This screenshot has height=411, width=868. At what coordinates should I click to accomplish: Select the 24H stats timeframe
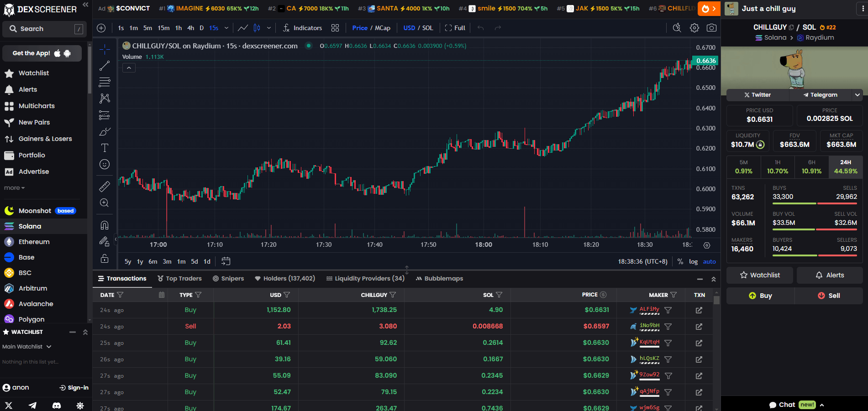tap(846, 167)
